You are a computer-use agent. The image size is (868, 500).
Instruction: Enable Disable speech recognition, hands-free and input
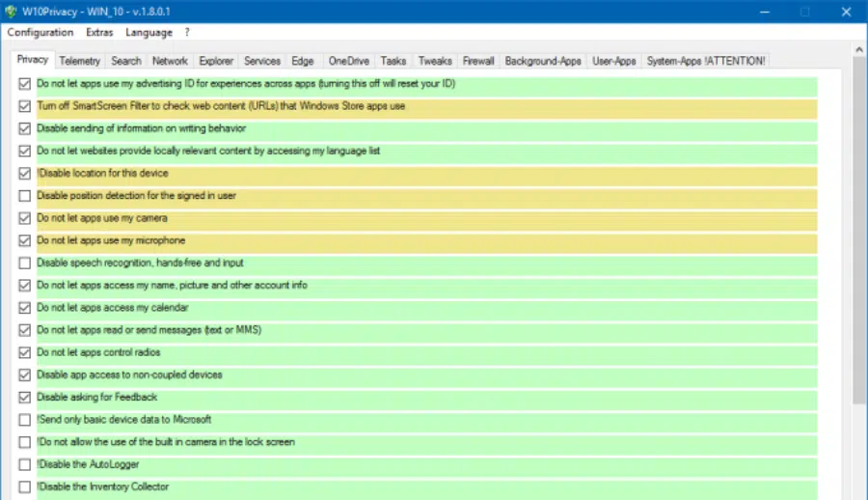point(24,263)
